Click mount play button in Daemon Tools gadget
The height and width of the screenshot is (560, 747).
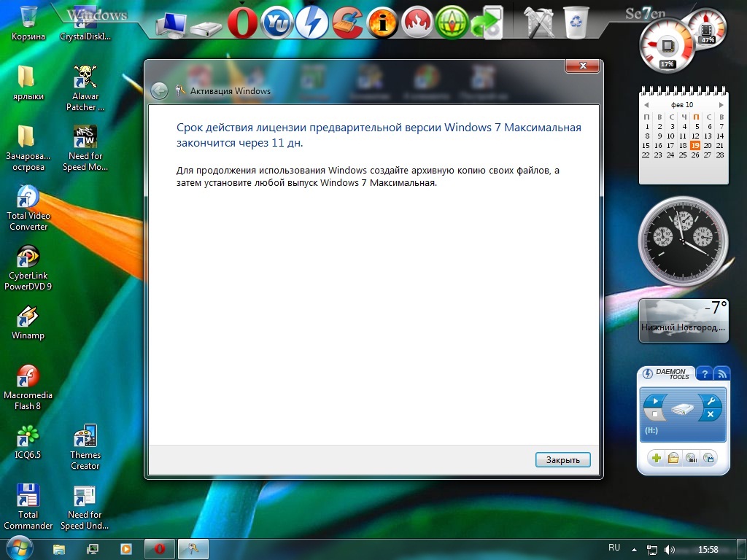click(x=655, y=401)
